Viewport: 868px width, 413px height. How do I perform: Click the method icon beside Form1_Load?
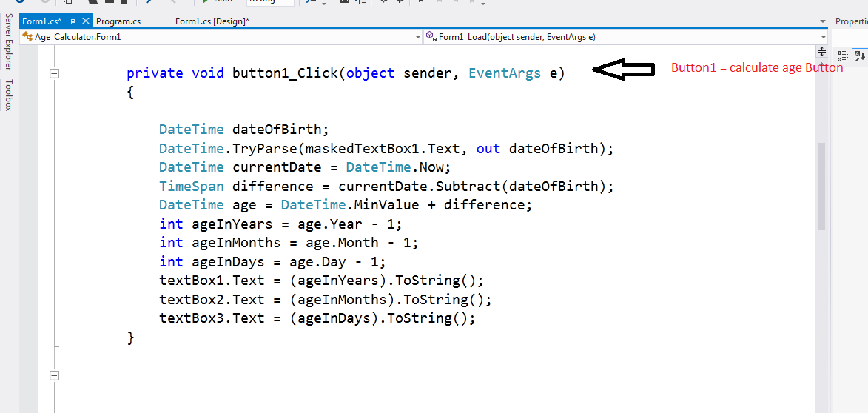tap(431, 37)
